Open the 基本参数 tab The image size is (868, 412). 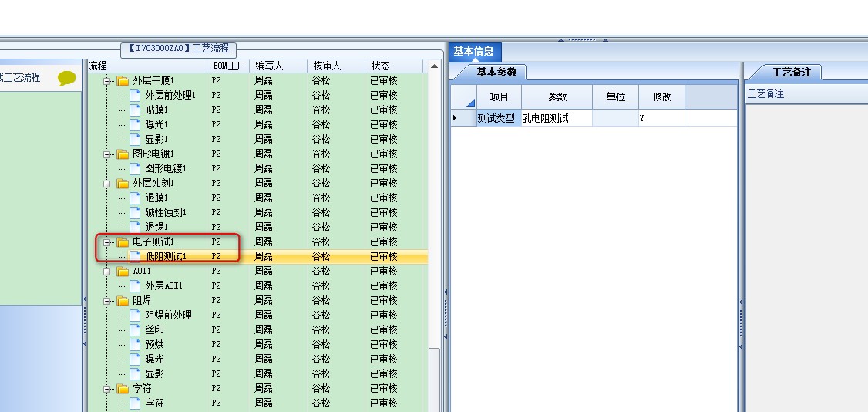tap(496, 72)
